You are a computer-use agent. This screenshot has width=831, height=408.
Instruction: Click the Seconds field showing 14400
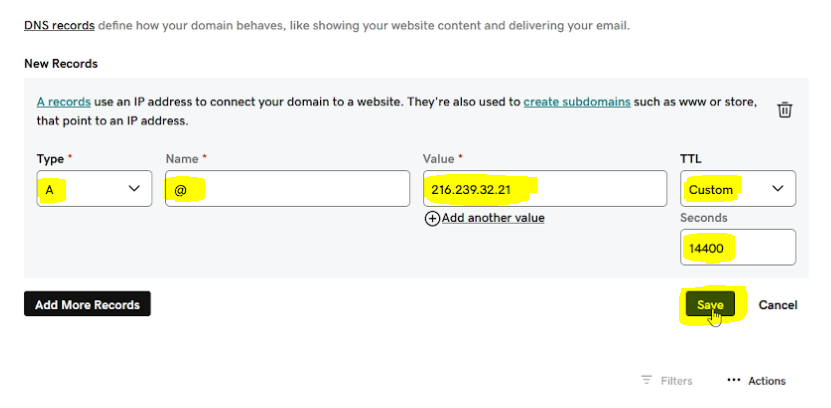[738, 247]
